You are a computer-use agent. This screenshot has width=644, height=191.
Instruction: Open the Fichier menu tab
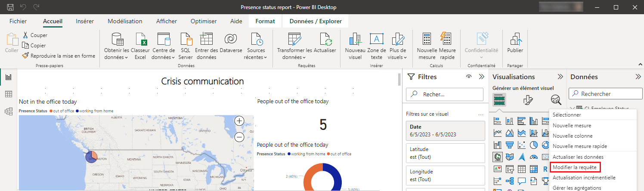click(x=18, y=21)
